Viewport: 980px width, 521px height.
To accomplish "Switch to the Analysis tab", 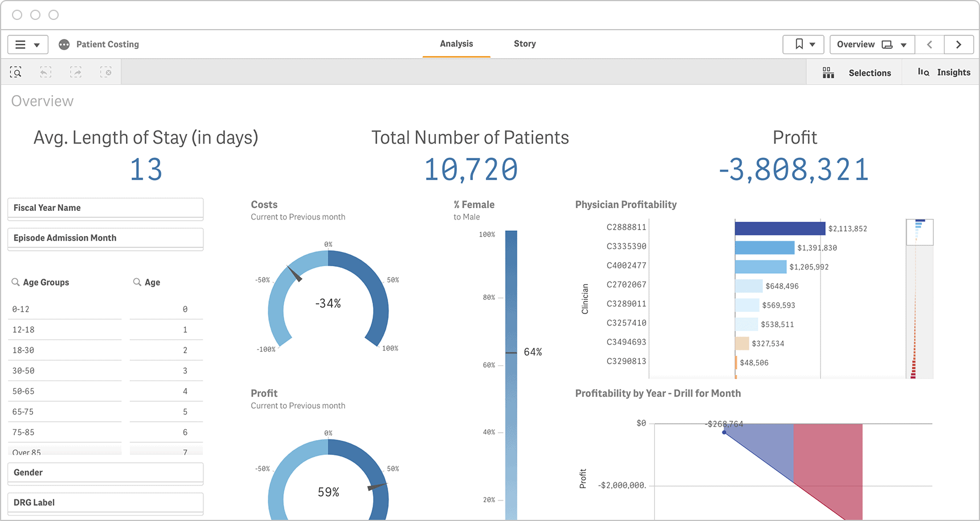I will (456, 43).
